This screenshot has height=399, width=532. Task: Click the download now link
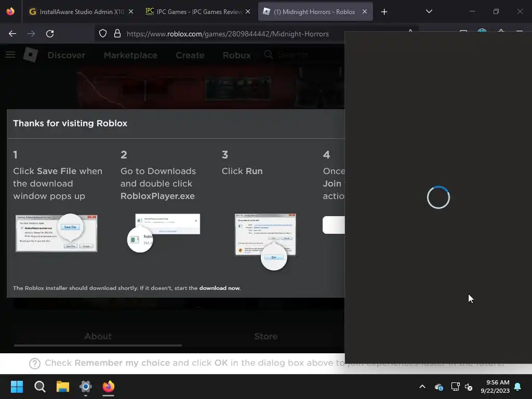220,288
